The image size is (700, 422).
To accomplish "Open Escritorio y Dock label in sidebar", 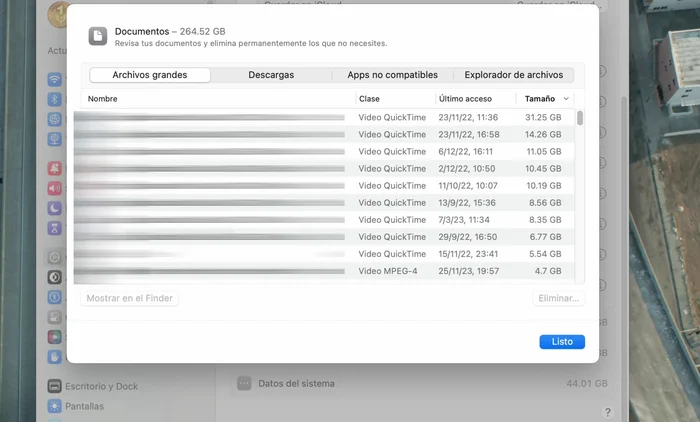I will [101, 386].
